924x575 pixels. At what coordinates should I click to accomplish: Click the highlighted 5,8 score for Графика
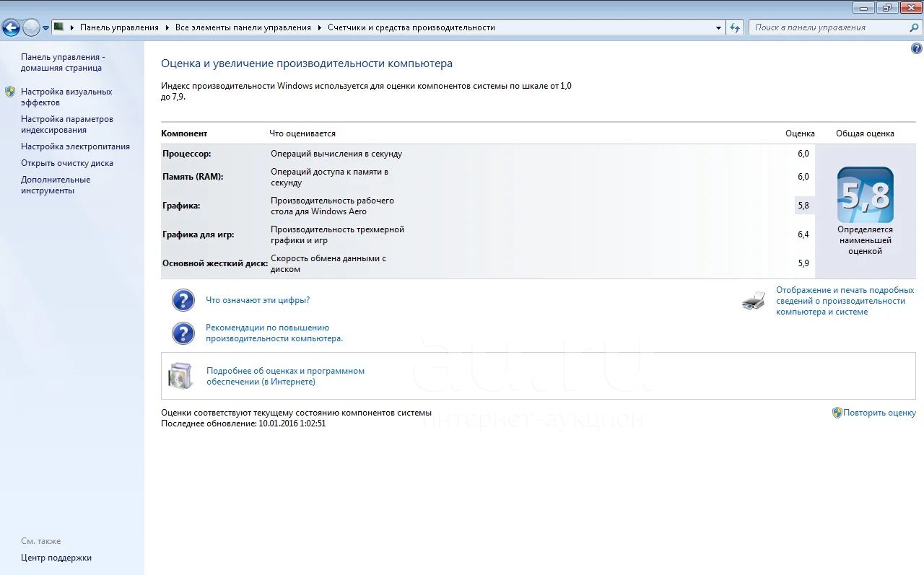click(803, 206)
